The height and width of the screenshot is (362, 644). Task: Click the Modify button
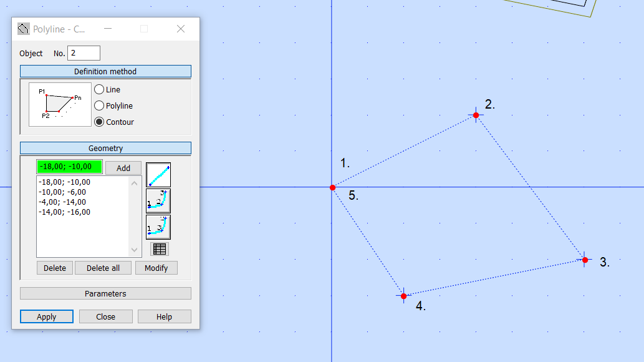(x=156, y=268)
